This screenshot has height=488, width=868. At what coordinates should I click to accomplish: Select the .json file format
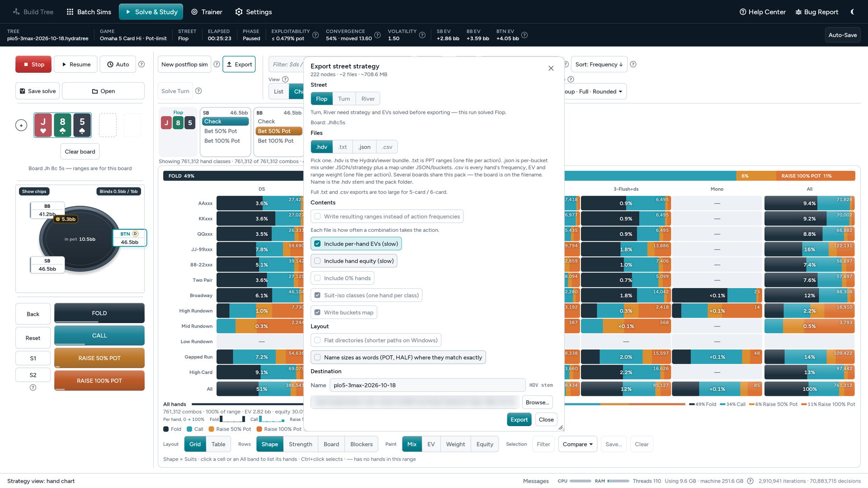point(364,147)
